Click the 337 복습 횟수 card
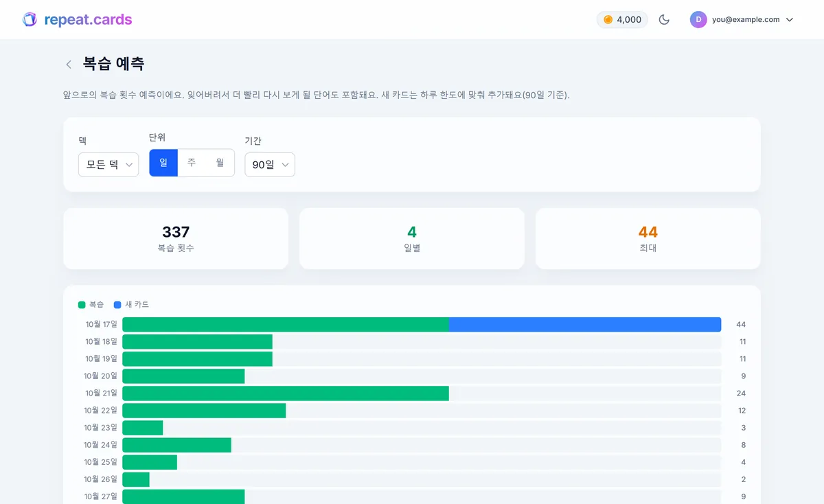Image resolution: width=824 pixels, height=504 pixels. click(176, 238)
